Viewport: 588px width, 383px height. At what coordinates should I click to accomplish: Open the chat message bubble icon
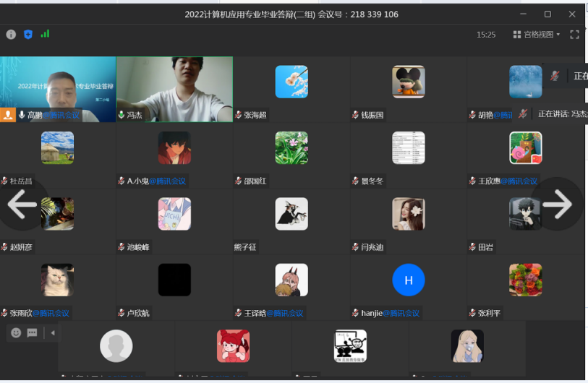[32, 332]
